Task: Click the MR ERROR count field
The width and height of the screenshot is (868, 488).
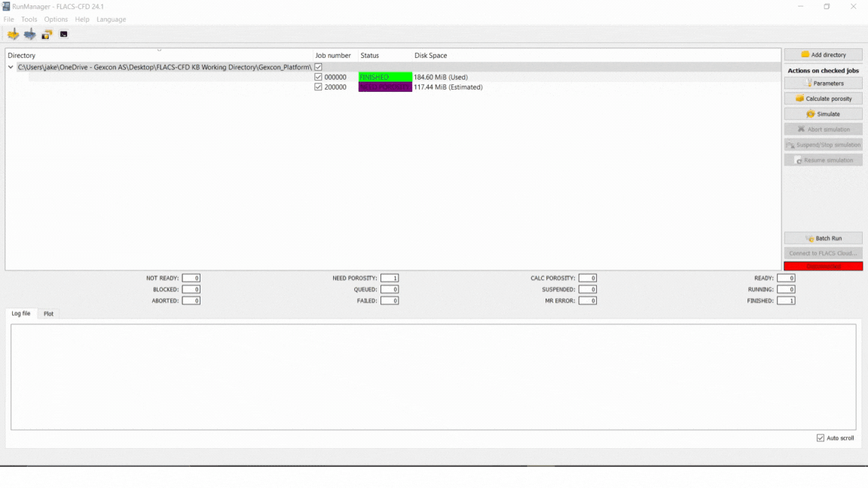Action: (588, 300)
